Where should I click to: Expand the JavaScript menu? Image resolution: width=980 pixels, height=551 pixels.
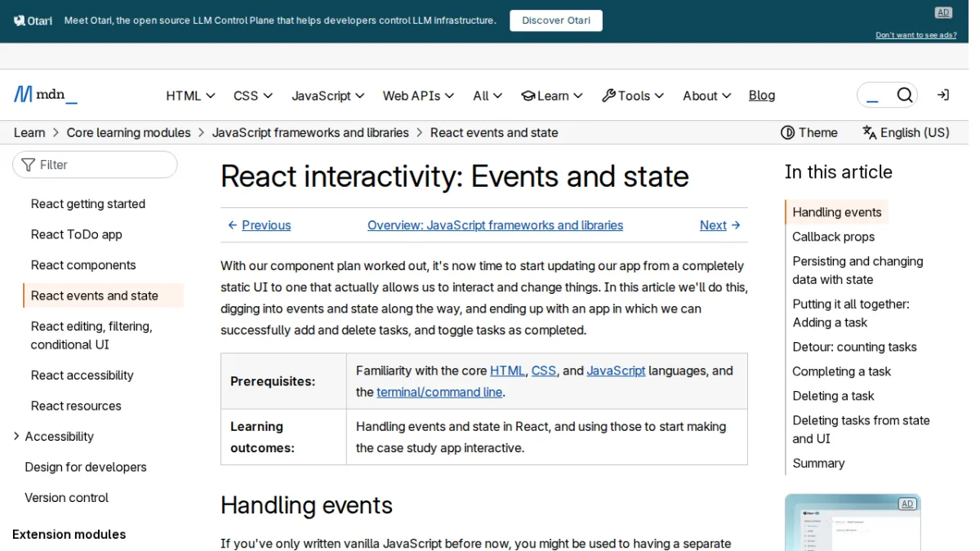tap(328, 96)
